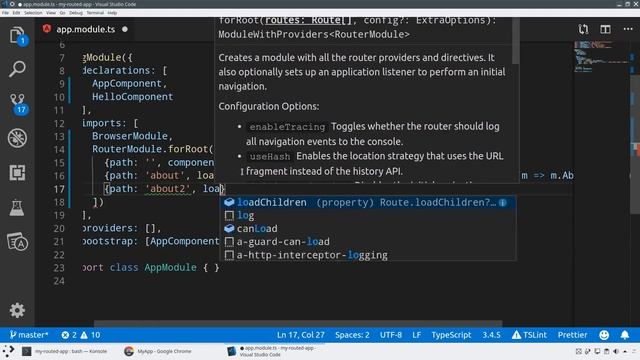Click the scrollbar in the parameter hints popup
The height and width of the screenshot is (360, 640).
[x=516, y=41]
